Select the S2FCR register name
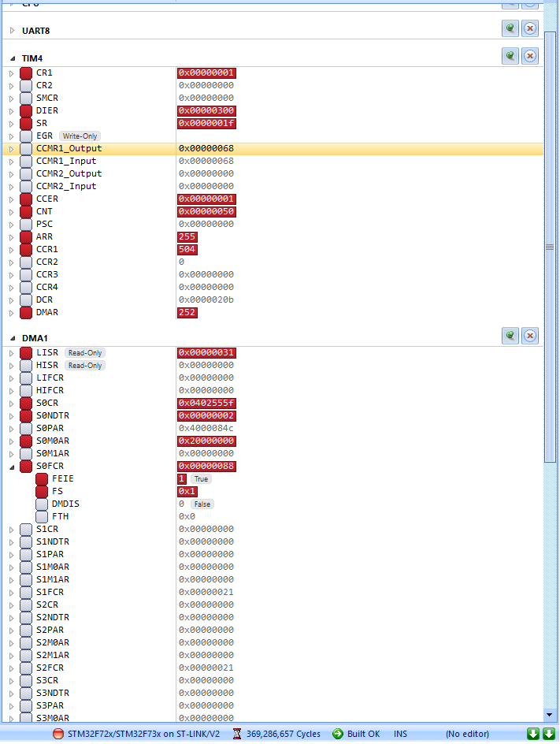 pos(50,668)
